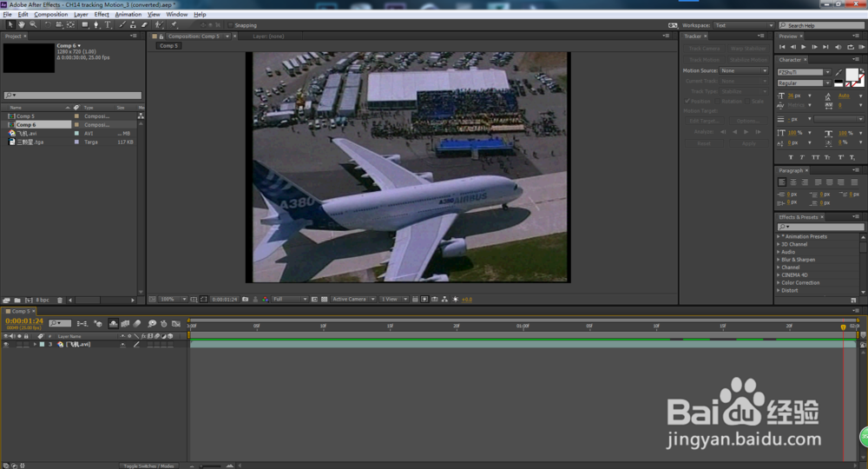
Task: Click the timeline current-time indicator
Action: 843,327
